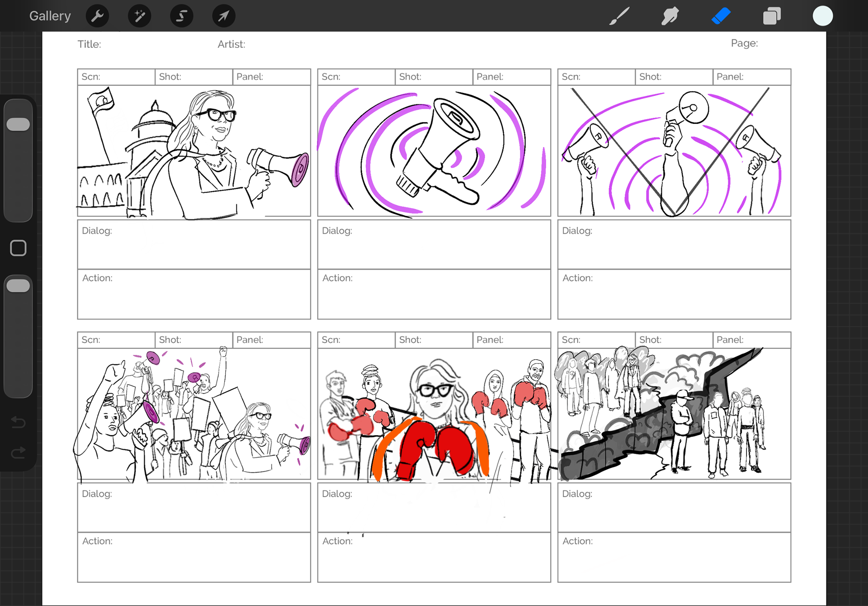
Task: Select the Brush tool
Action: (x=619, y=16)
